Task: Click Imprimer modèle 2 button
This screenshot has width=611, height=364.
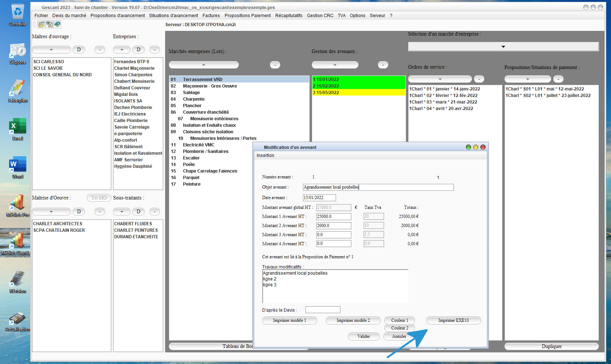Action: 353,320
